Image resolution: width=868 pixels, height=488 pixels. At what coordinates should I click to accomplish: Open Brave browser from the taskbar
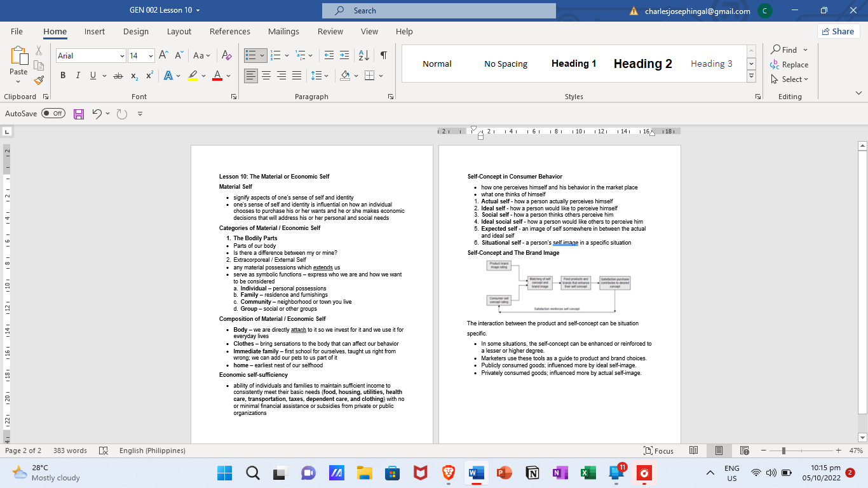click(x=449, y=473)
